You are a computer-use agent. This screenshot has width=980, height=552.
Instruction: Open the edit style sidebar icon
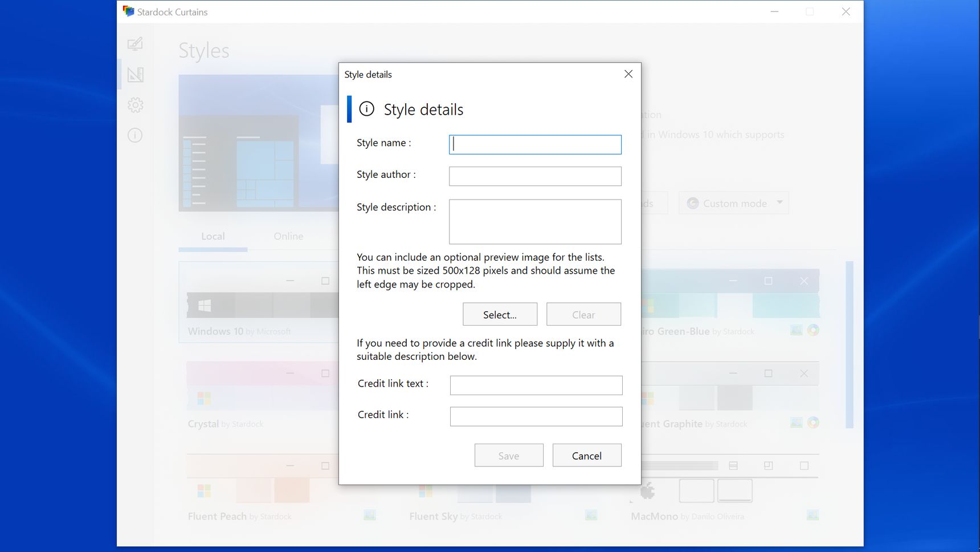point(135,44)
